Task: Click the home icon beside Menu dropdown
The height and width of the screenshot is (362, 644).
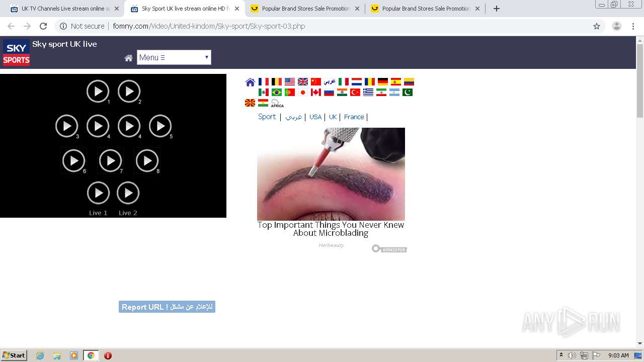Action: tap(129, 58)
